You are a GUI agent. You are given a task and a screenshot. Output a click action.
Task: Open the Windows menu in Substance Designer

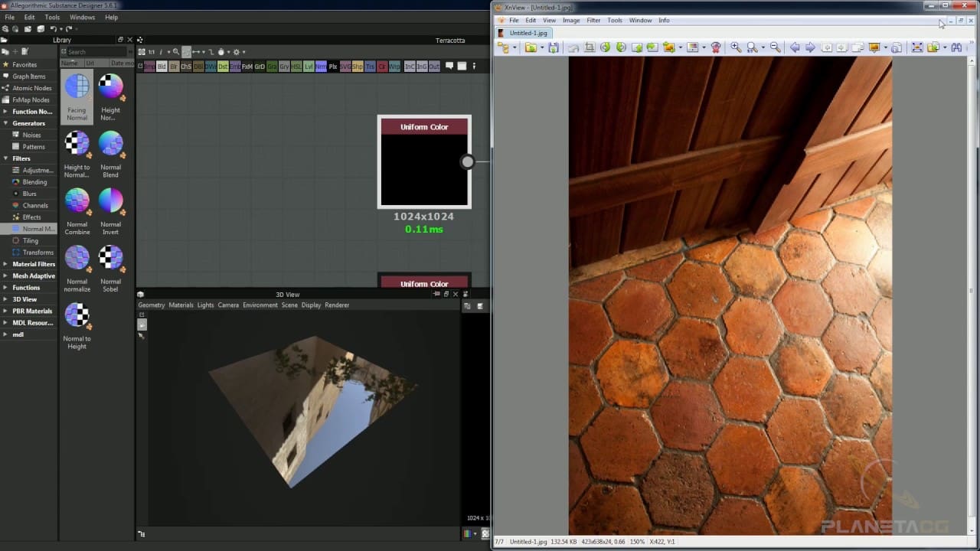click(x=82, y=17)
